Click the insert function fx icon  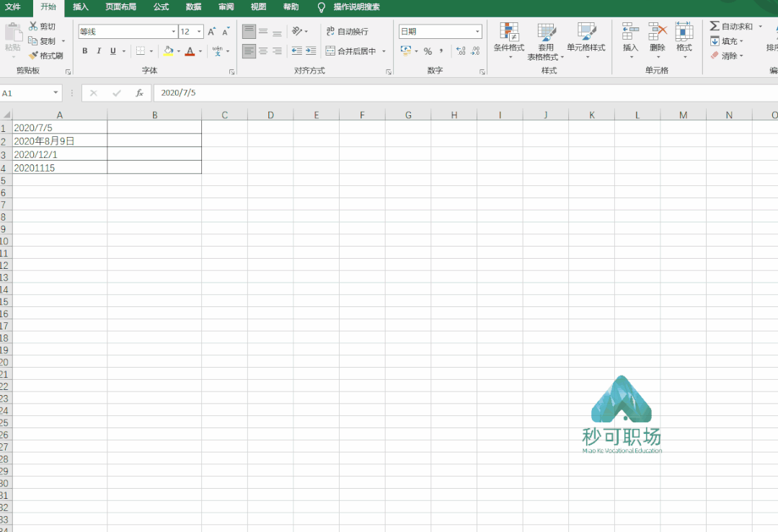(139, 93)
